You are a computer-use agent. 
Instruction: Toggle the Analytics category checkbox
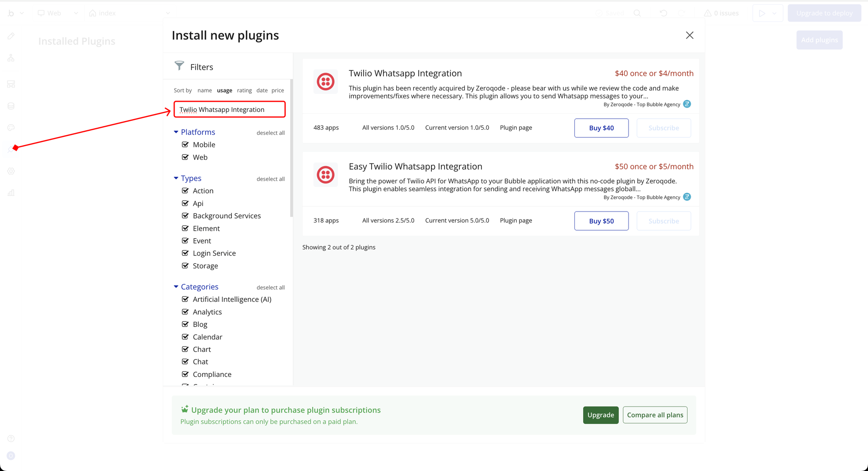[185, 312]
